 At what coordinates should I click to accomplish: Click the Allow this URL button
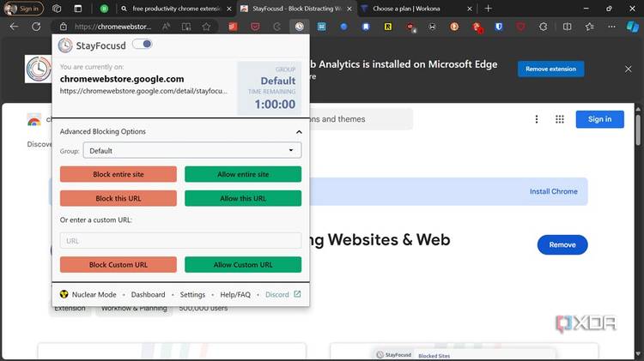[x=243, y=198]
